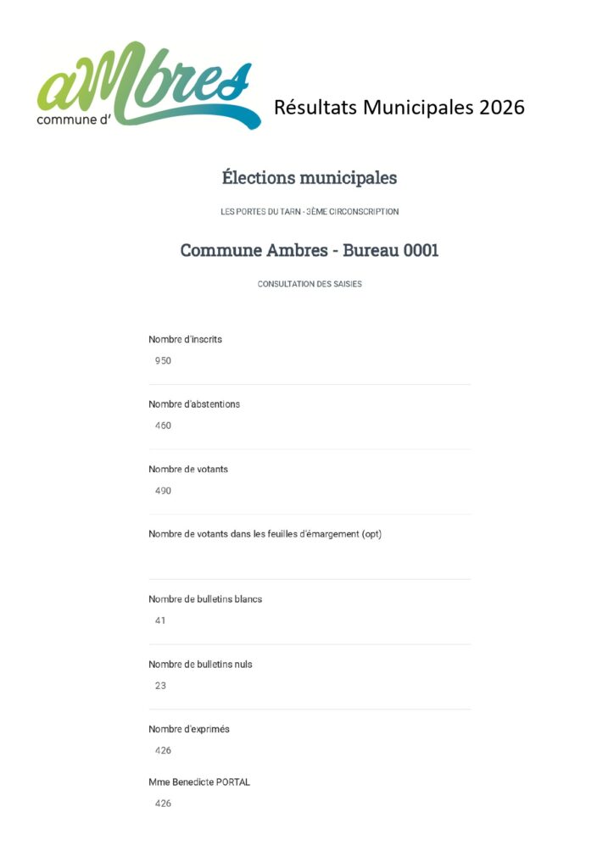Select the inscrits value field showing 950
The width and height of the screenshot is (614, 868).
click(163, 361)
